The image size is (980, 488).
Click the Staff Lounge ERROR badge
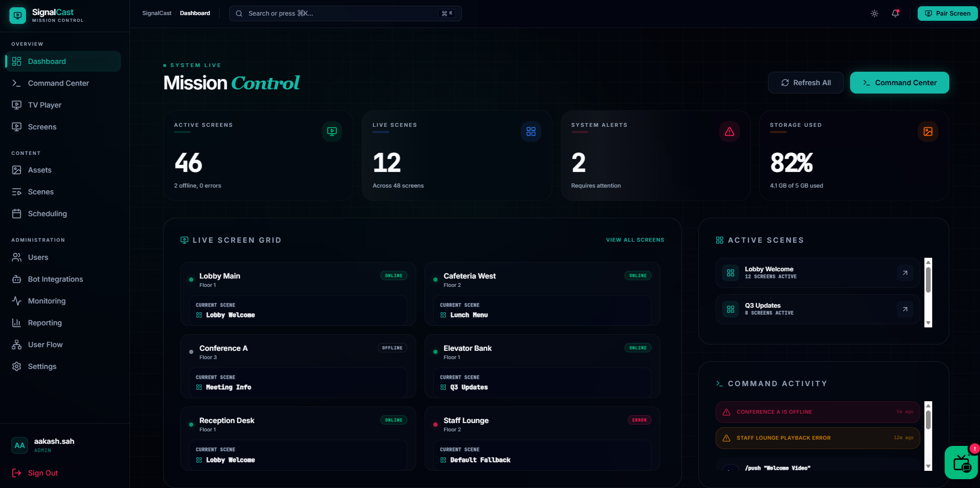(x=640, y=420)
